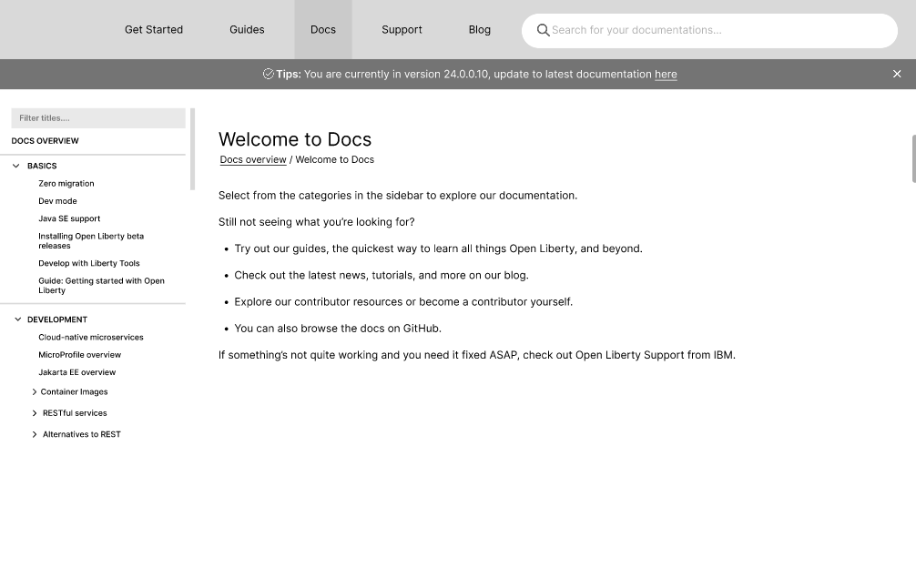Click the Welcome to Docs heading
The width and height of the screenshot is (916, 588).
tap(295, 139)
